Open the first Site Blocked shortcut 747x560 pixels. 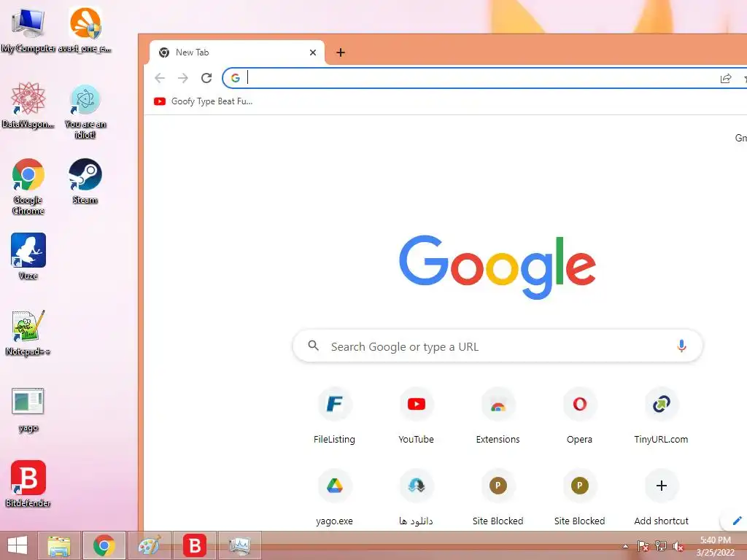click(498, 499)
